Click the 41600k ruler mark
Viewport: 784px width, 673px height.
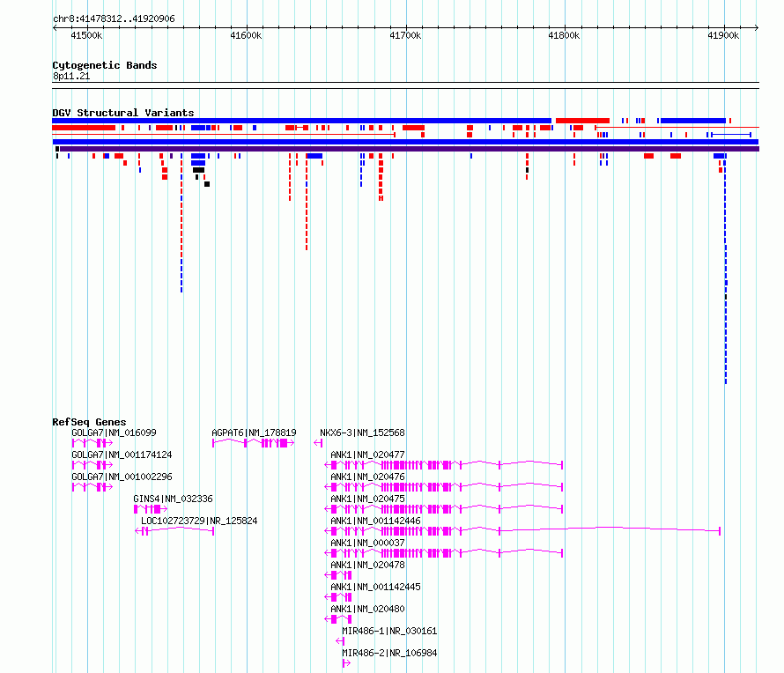tap(246, 35)
